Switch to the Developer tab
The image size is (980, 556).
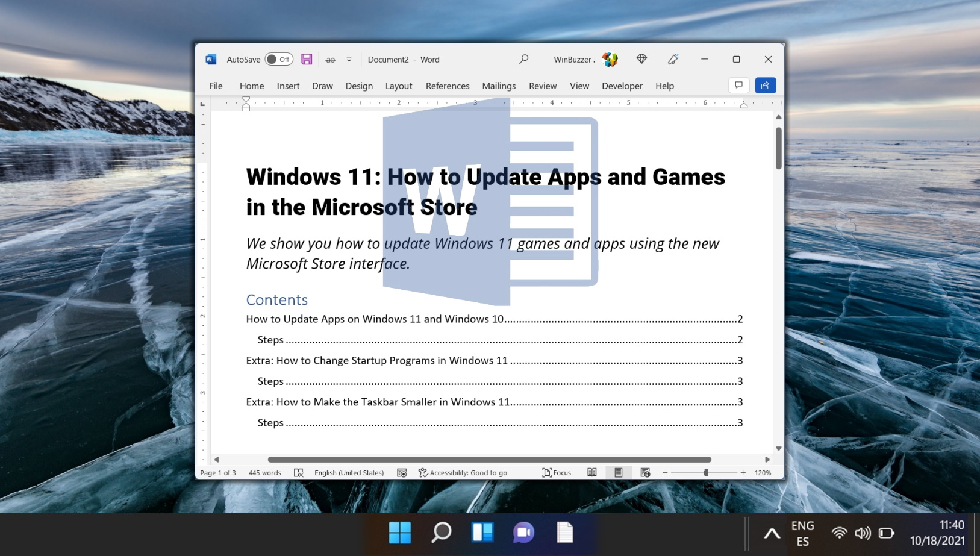pos(622,86)
